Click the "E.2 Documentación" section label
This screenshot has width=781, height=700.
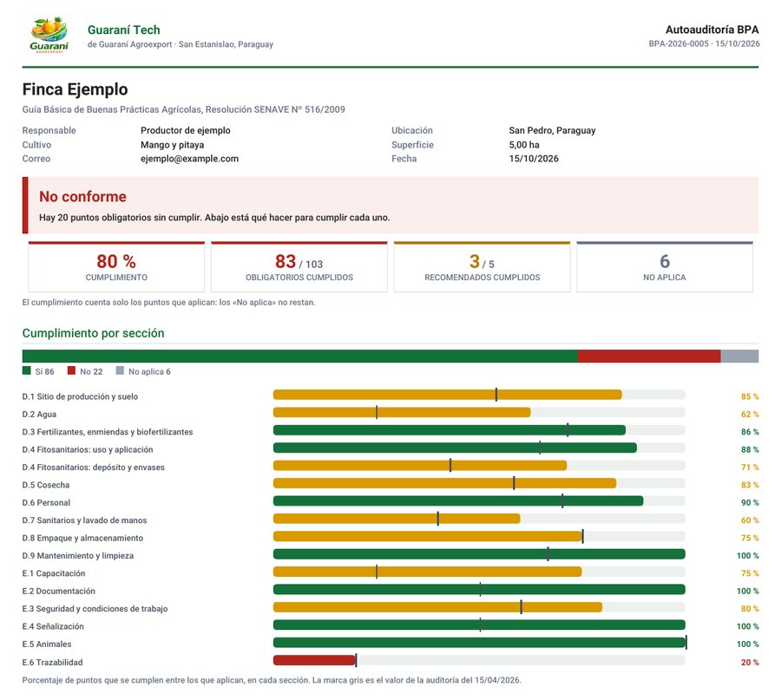point(59,591)
